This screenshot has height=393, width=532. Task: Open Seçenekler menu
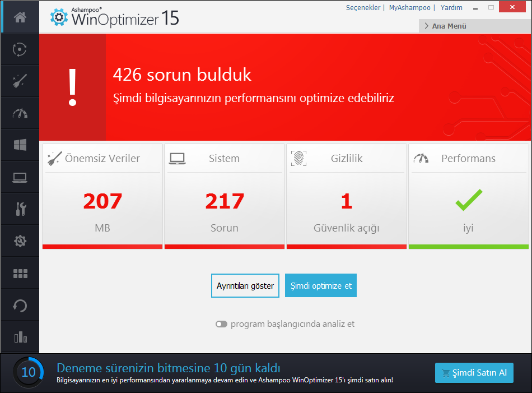point(363,7)
